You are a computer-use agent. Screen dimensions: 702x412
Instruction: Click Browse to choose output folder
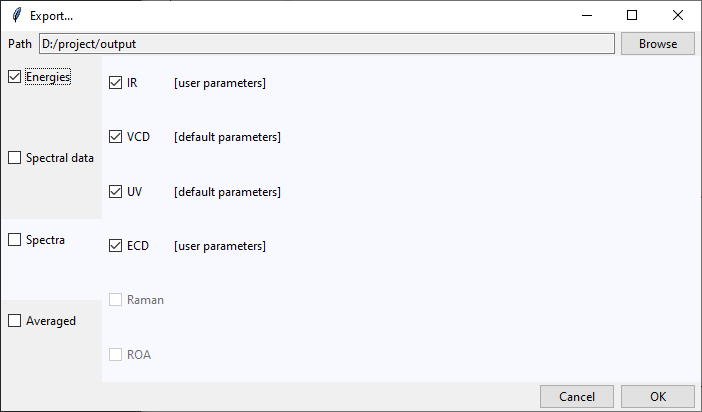click(658, 44)
